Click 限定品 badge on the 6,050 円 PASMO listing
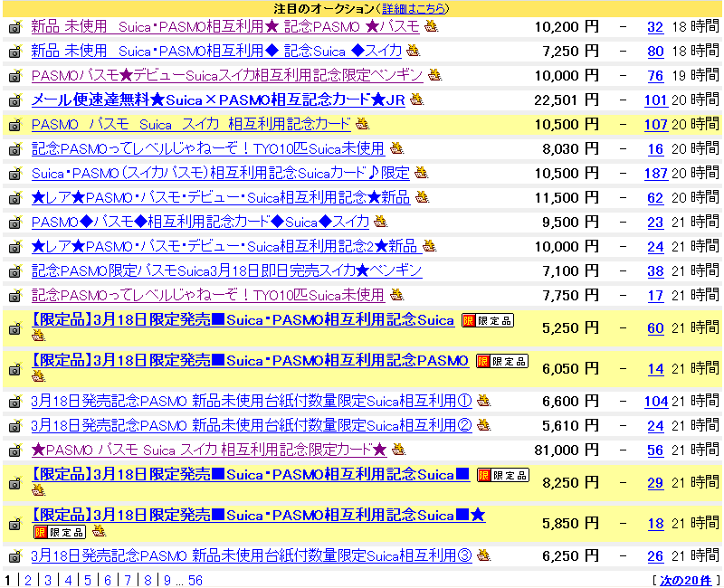724x588 pixels. 502,361
